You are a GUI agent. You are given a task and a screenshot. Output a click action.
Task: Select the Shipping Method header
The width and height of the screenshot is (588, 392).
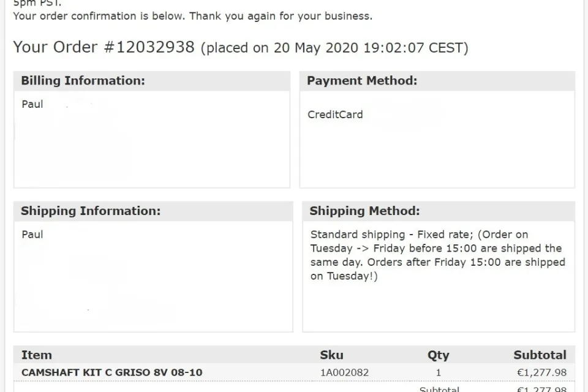364,211
